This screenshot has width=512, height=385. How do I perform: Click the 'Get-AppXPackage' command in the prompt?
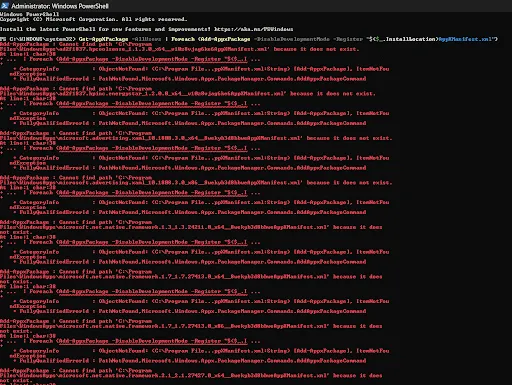point(103,39)
